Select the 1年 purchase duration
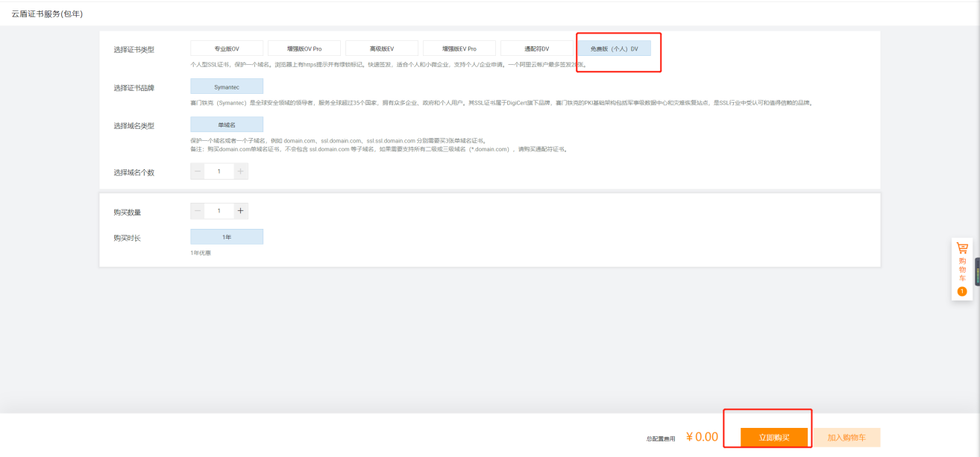The height and width of the screenshot is (457, 980). [x=227, y=236]
